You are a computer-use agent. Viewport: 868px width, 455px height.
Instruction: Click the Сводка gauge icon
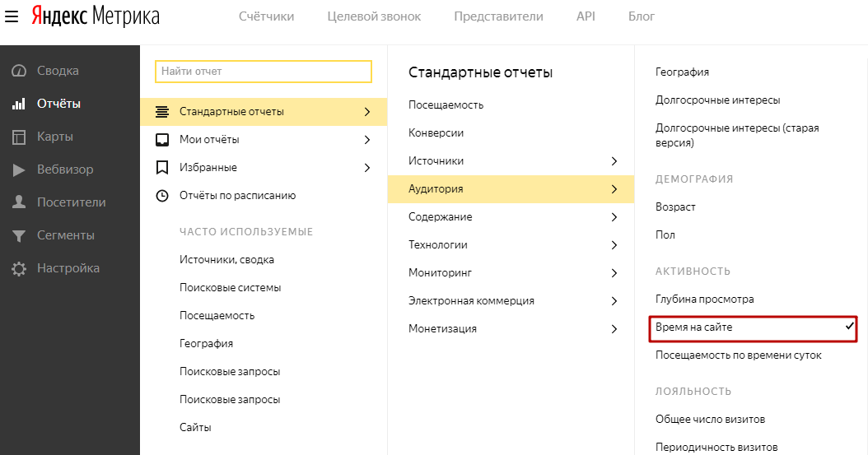[19, 71]
